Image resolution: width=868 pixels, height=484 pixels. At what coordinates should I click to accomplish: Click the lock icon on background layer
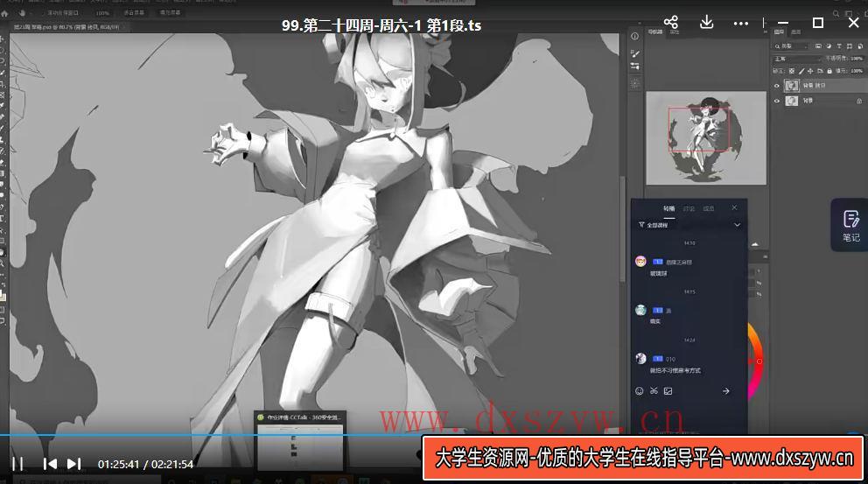click(859, 101)
